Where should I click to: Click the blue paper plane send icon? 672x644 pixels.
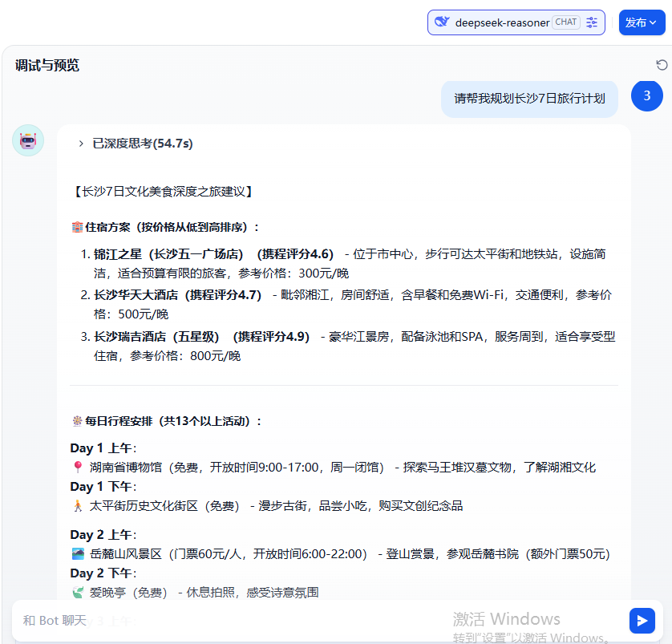(x=642, y=620)
